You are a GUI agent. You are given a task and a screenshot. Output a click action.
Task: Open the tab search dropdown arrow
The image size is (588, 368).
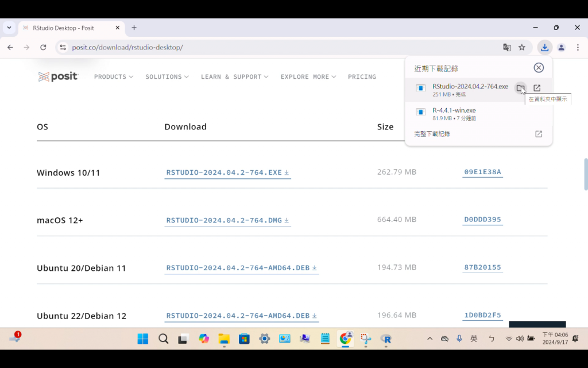9,28
